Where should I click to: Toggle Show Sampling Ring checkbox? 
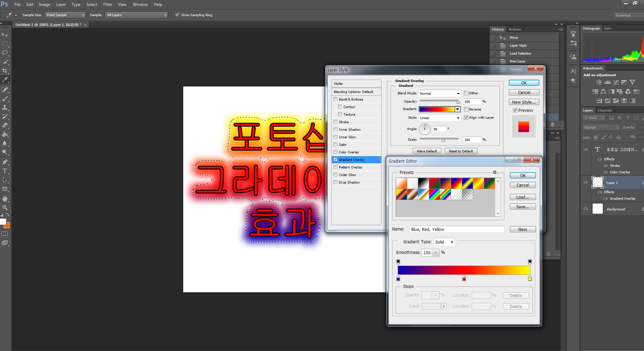point(177,15)
